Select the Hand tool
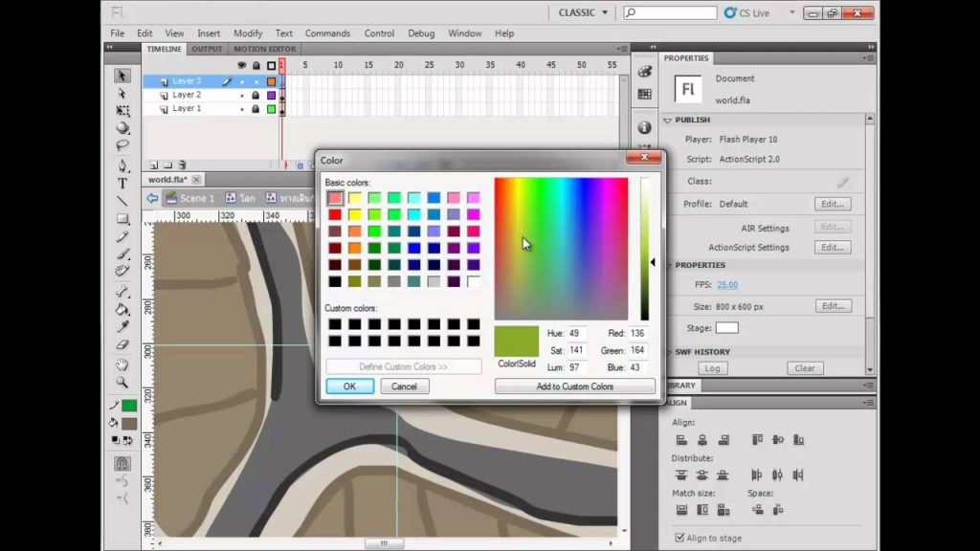The image size is (980, 551). (122, 364)
